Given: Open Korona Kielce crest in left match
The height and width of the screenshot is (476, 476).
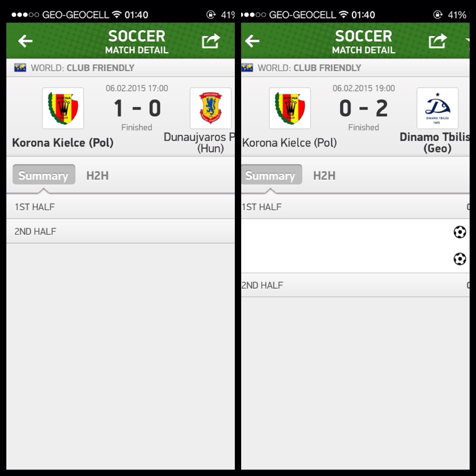Looking at the screenshot, I should pos(63,108).
